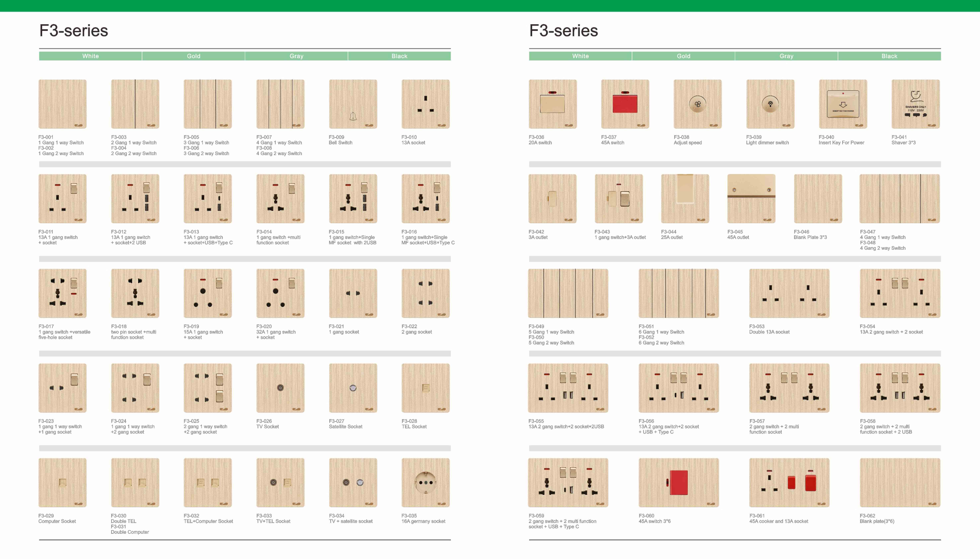View the F3-022 2 gang socket image
This screenshot has height=559, width=980.
tap(426, 293)
